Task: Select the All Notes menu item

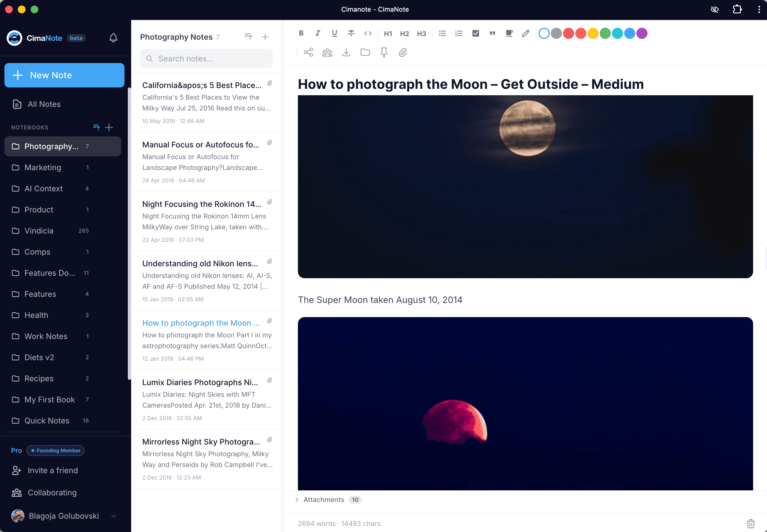Action: pos(44,104)
